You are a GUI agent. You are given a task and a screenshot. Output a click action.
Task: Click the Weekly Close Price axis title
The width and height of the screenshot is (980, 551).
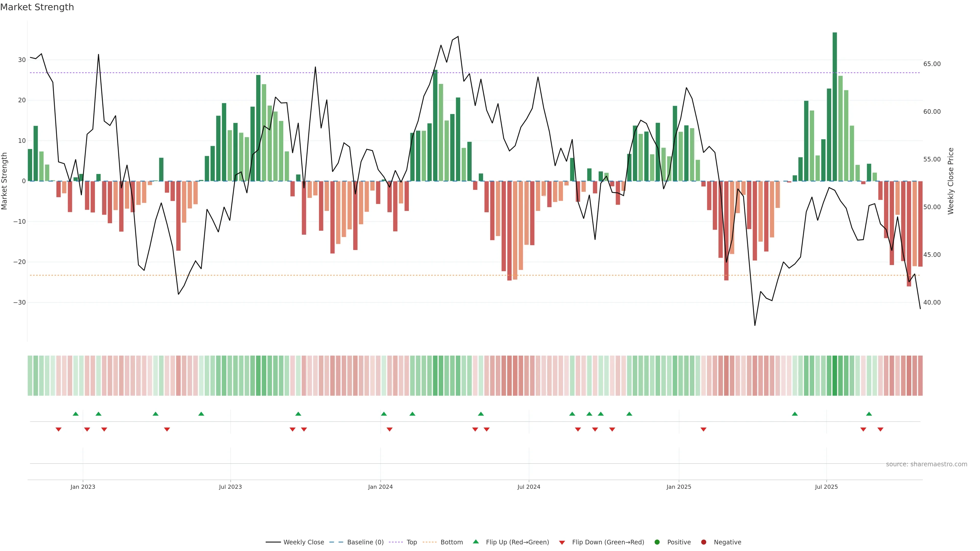pos(951,181)
